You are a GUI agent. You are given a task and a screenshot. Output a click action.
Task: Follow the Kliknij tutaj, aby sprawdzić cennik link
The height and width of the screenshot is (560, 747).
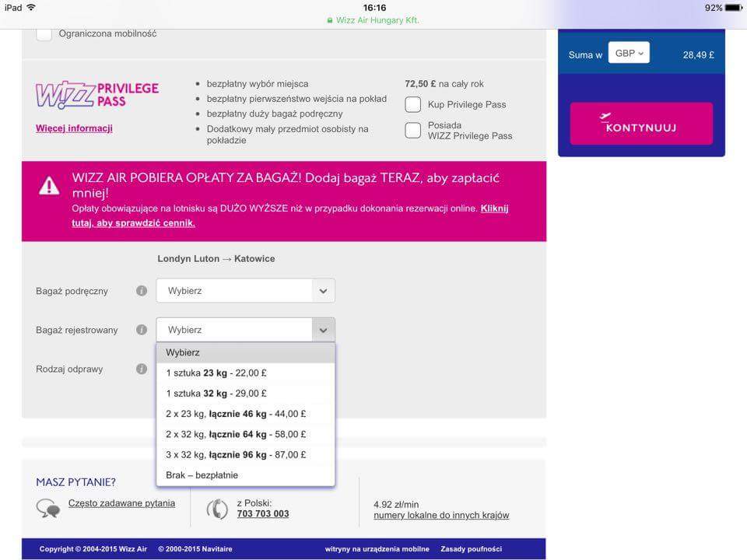click(289, 215)
